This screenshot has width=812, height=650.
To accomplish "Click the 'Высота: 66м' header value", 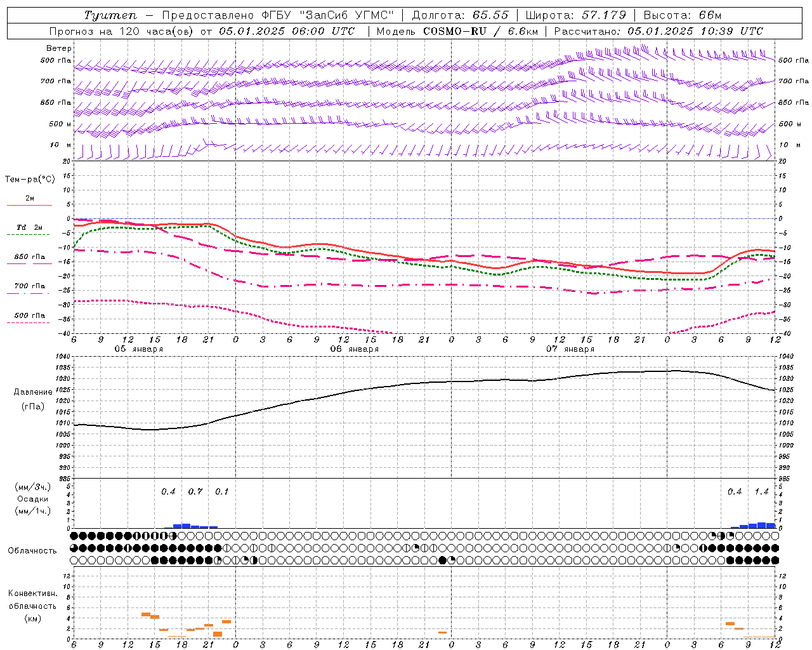I will tap(683, 16).
